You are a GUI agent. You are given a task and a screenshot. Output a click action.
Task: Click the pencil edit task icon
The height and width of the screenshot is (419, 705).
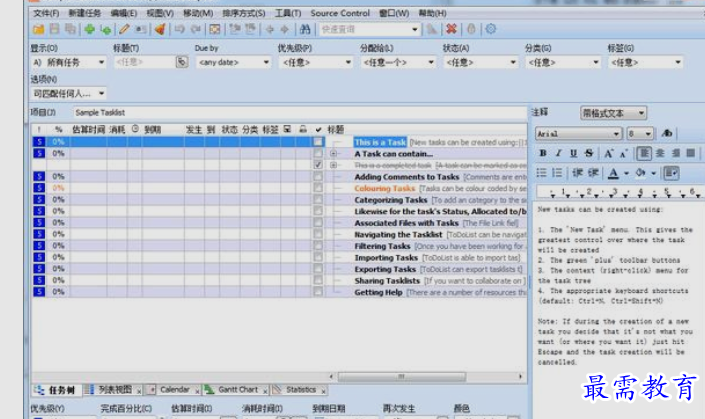(124, 29)
